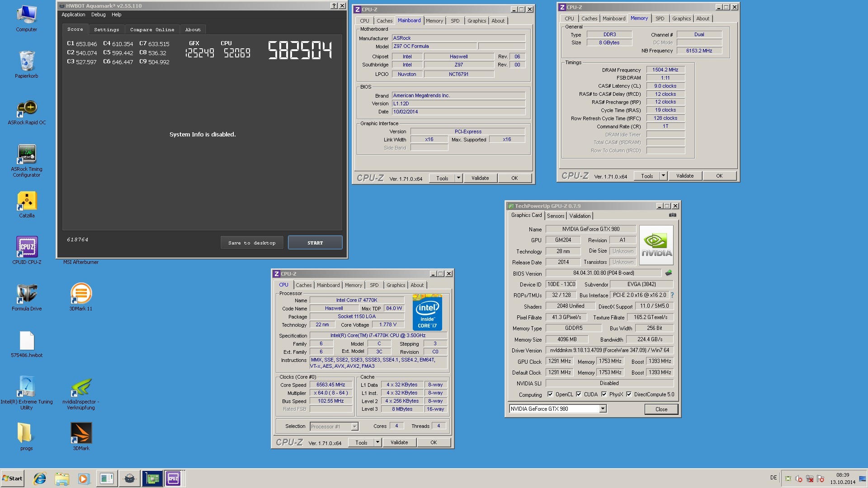Viewport: 868px width, 488px height.
Task: Open the Processor #1 selection dropdown
Action: tap(354, 427)
